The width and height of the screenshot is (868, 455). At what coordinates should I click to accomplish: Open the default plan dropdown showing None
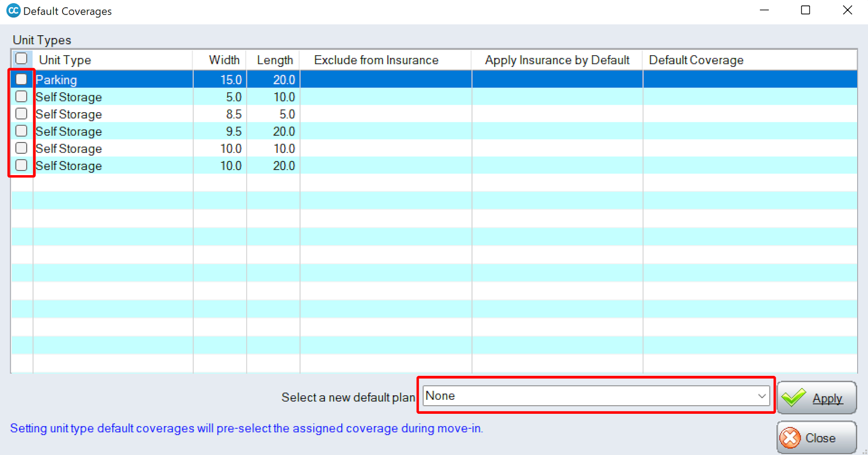(x=596, y=396)
